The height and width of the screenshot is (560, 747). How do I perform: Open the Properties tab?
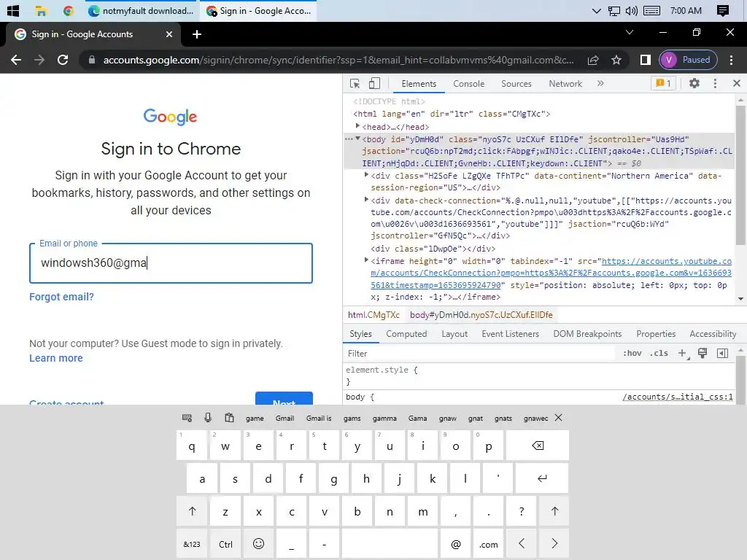click(656, 334)
